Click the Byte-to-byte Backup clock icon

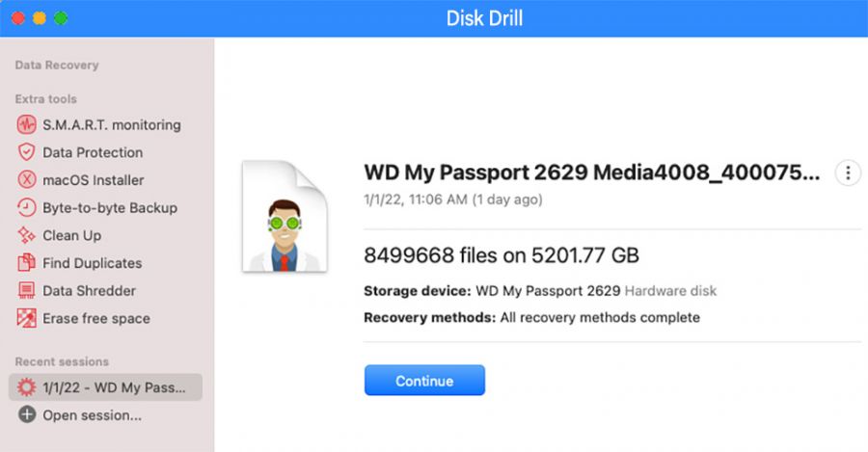pos(26,207)
